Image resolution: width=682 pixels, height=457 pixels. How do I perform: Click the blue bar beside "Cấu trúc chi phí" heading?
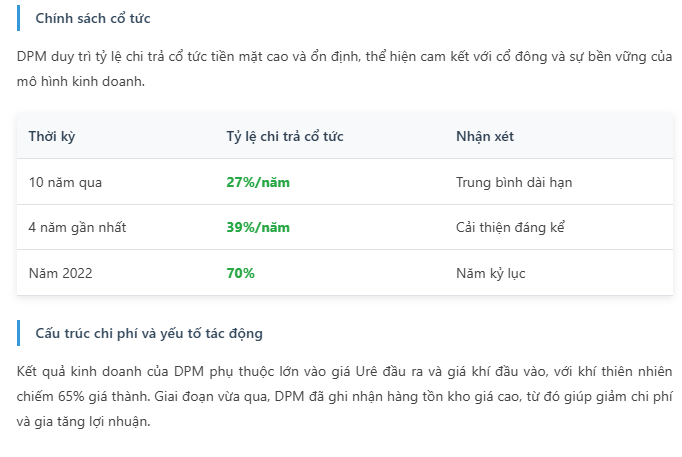(19, 333)
